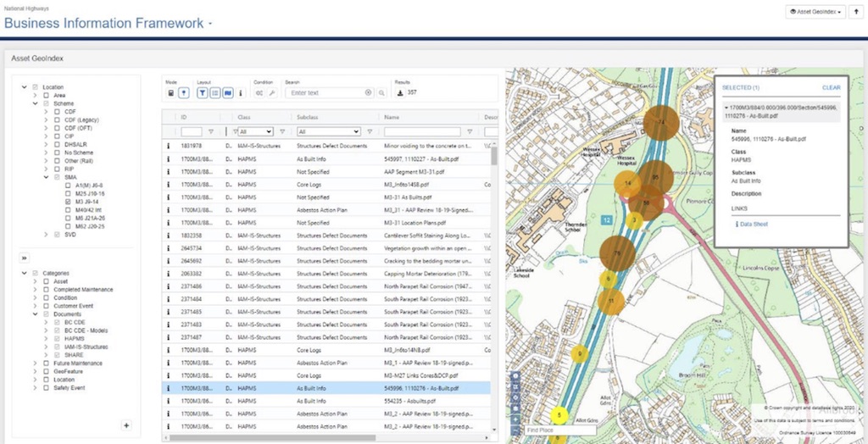The image size is (868, 444).
Task: Toggle the map layout icon
Action: pyautogui.click(x=228, y=93)
